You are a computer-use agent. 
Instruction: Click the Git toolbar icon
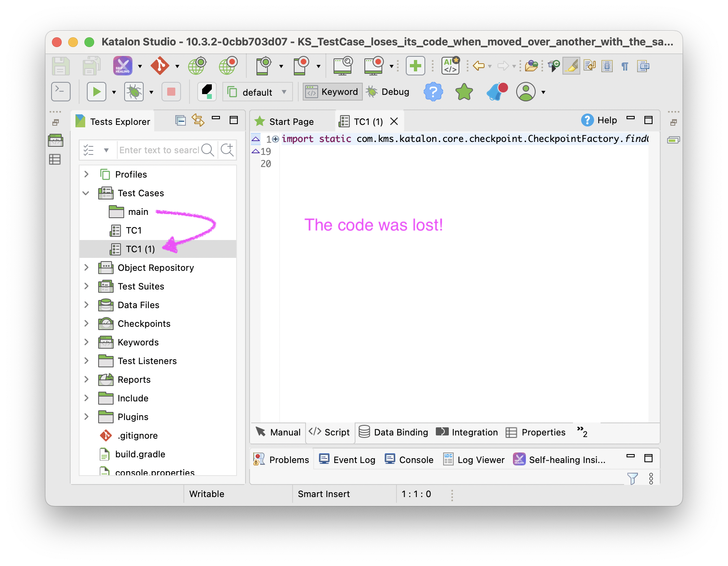(160, 66)
